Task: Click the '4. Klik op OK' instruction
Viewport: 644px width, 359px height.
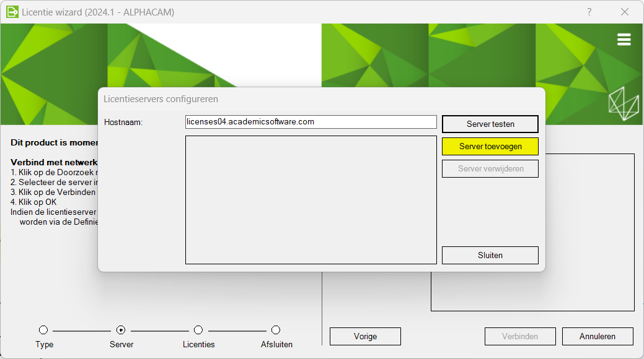Action: 33,202
